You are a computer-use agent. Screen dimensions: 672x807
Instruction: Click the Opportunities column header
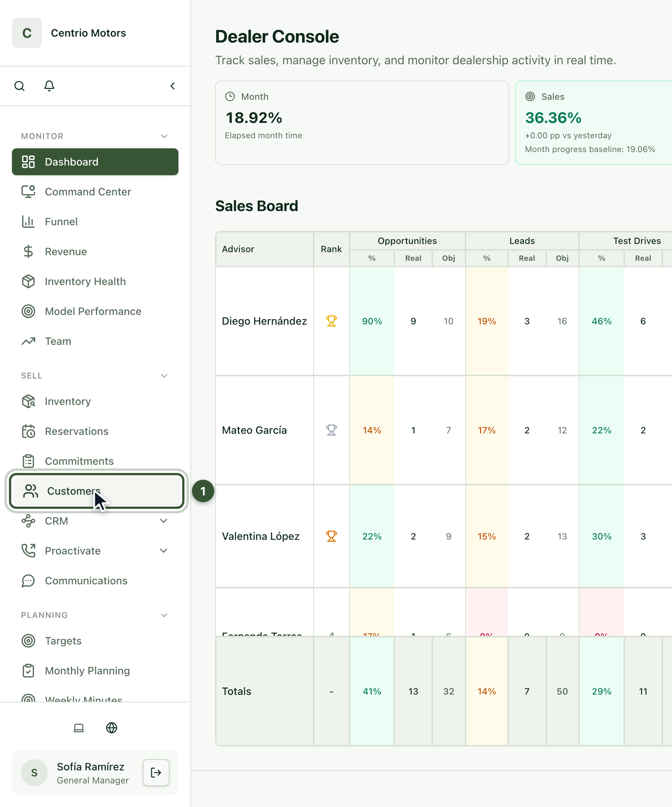[x=407, y=241]
